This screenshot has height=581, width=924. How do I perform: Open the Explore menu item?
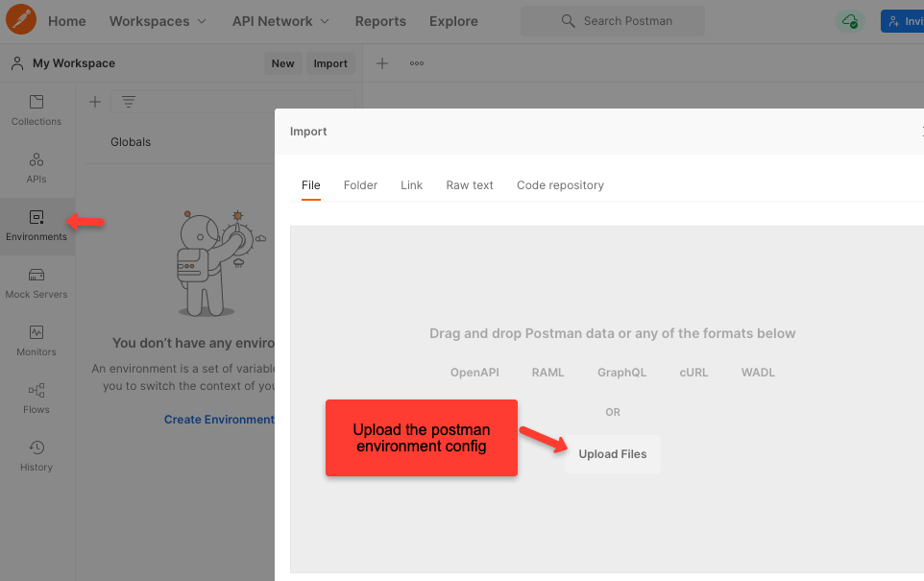click(453, 21)
